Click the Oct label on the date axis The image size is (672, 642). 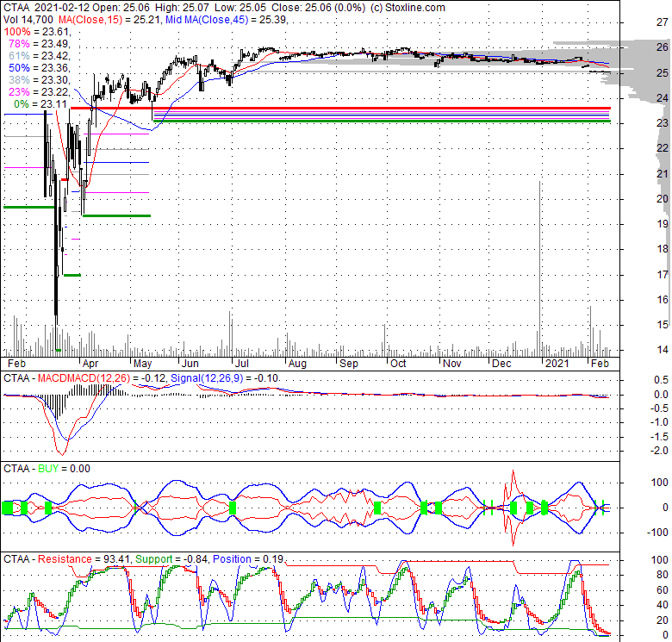pyautogui.click(x=398, y=364)
